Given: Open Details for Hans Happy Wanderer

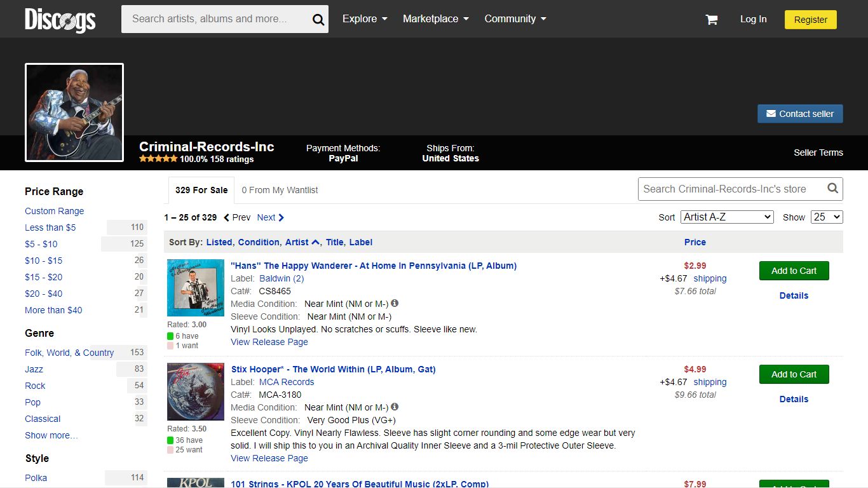Looking at the screenshot, I should (794, 295).
